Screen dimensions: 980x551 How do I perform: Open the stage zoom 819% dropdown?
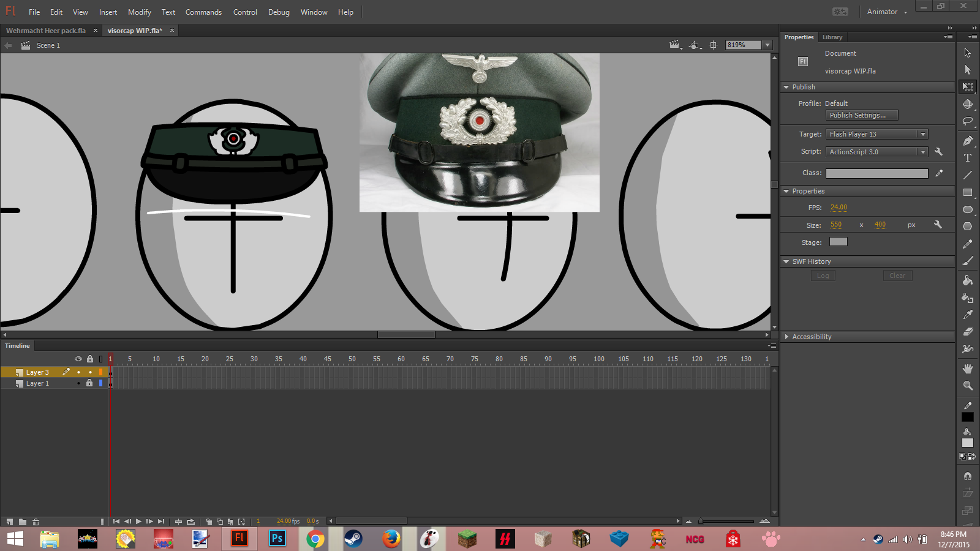click(x=767, y=45)
